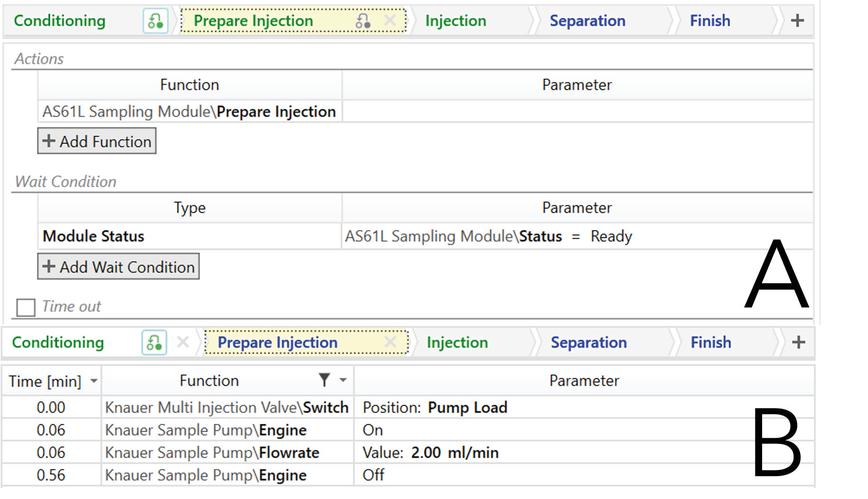
Task: Click the X next to the Conditioning loop icon
Action: 183,342
